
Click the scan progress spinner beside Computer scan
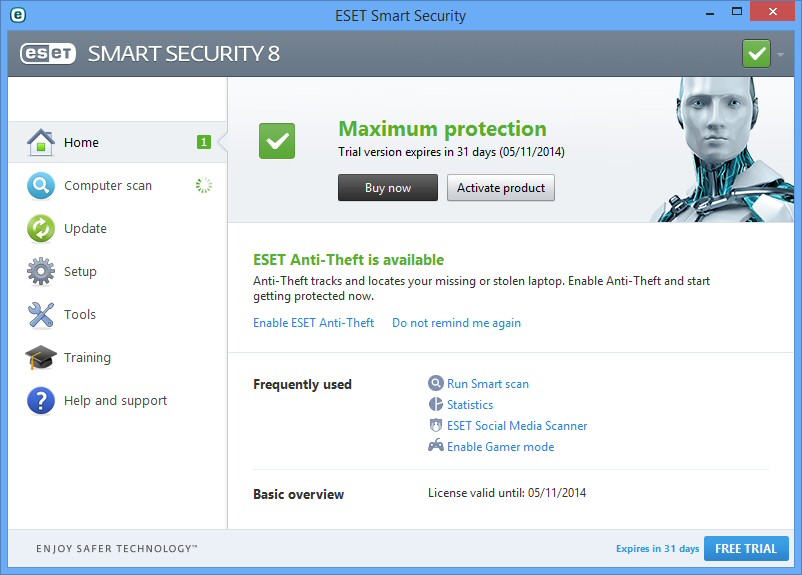pos(204,185)
